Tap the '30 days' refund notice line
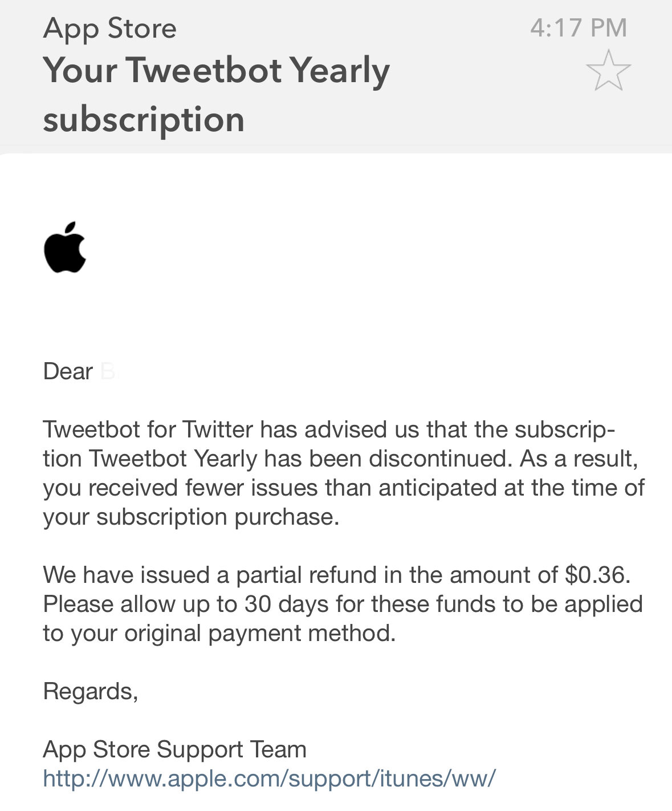This screenshot has height=811, width=672. tap(343, 604)
